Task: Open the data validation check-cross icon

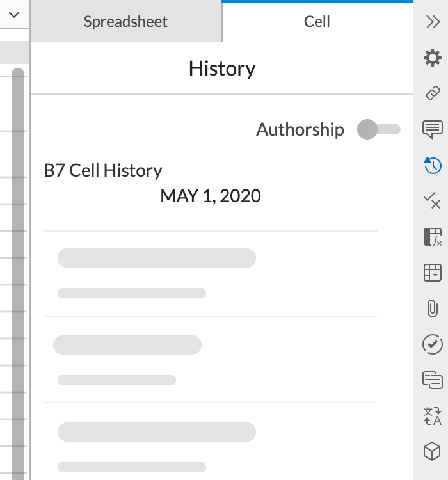Action: 433,202
